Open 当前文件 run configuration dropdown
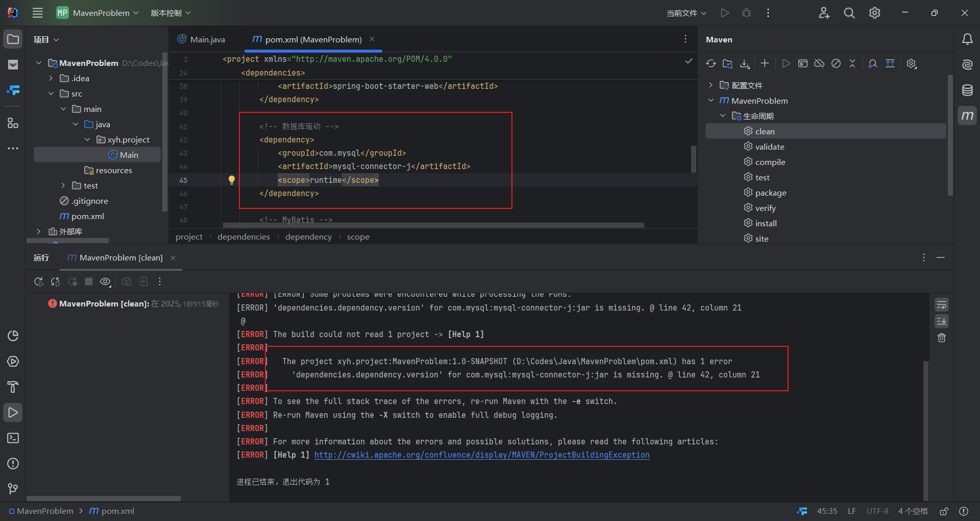Screen dimensions: 980x521 [687, 13]
